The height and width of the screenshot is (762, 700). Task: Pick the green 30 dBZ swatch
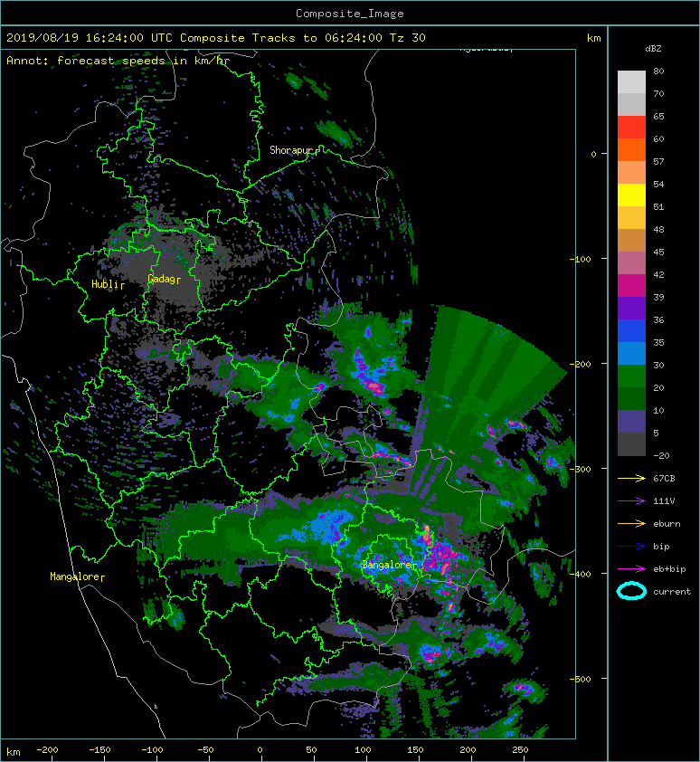(x=631, y=376)
